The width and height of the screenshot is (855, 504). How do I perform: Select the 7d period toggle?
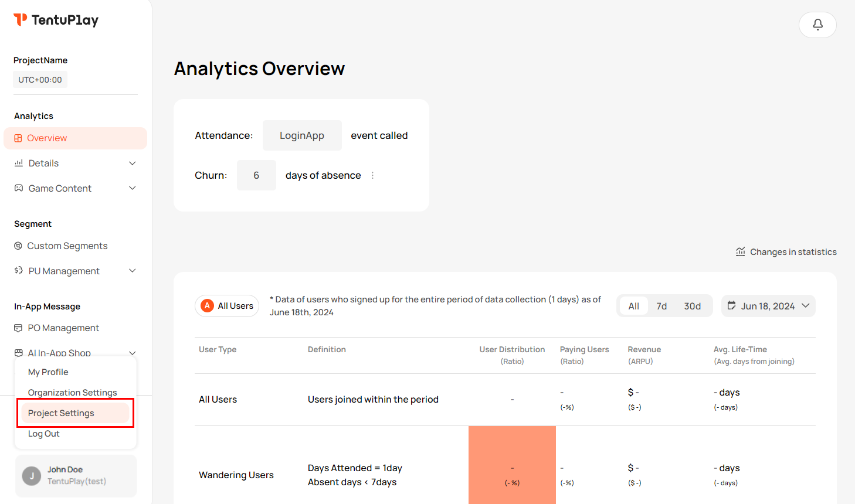point(661,306)
